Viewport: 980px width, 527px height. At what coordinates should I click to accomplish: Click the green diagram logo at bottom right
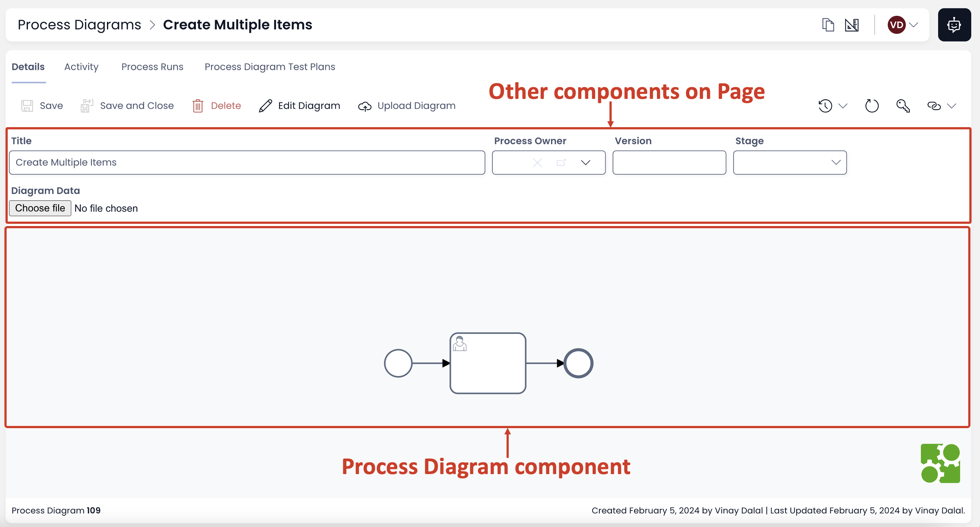click(x=941, y=463)
